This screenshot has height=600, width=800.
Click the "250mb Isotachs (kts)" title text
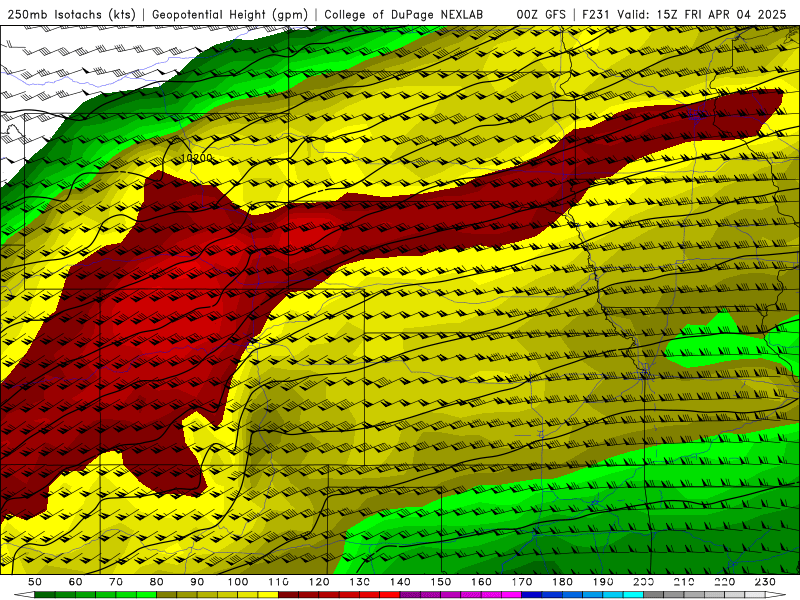(x=71, y=14)
